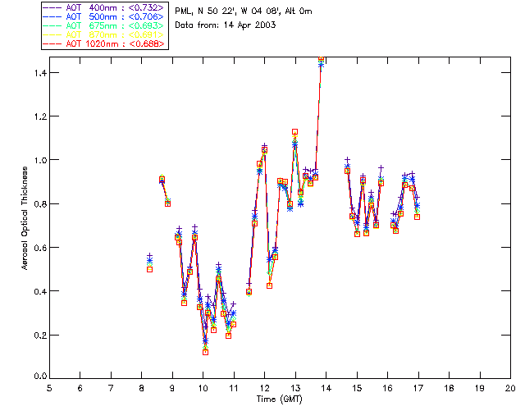Click the red dashed line sample in legend
This screenshot has width=525, height=420.
(x=52, y=43)
